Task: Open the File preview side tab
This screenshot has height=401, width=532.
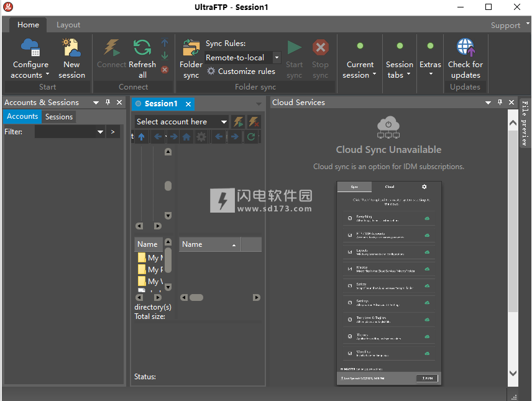Action: coord(525,123)
